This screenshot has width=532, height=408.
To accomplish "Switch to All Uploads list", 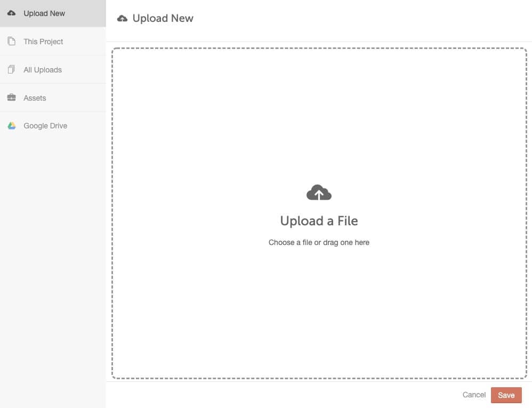I will click(x=53, y=70).
